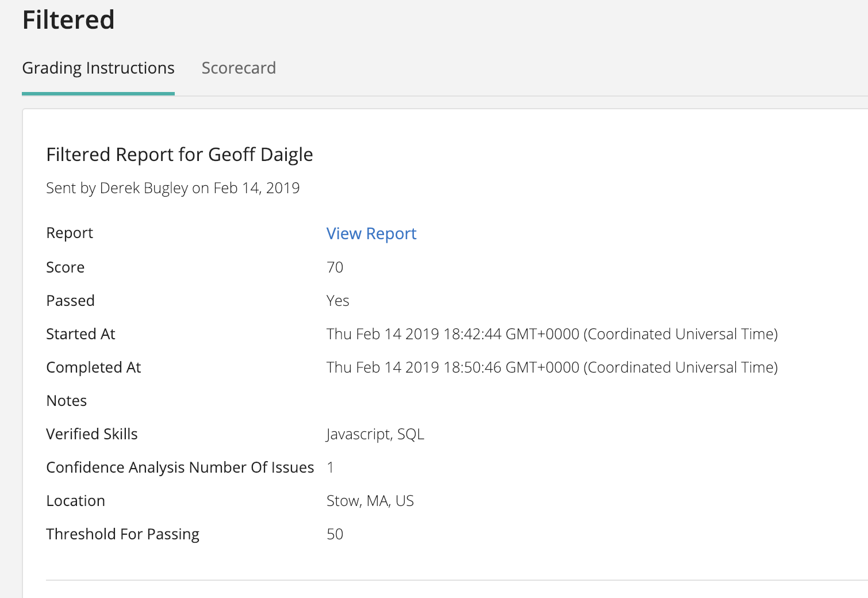Click the Location field label
This screenshot has width=868, height=598.
coord(75,501)
